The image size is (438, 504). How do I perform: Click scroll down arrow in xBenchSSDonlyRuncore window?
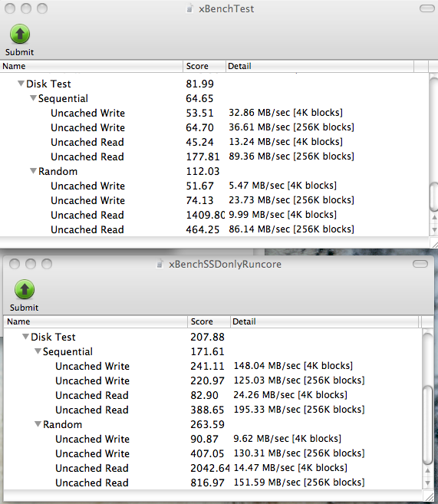point(427,483)
